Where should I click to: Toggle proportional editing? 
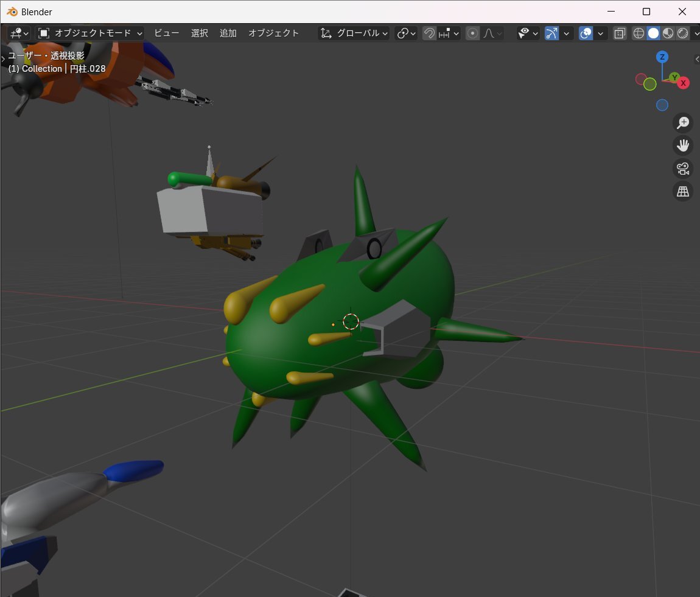pos(472,33)
